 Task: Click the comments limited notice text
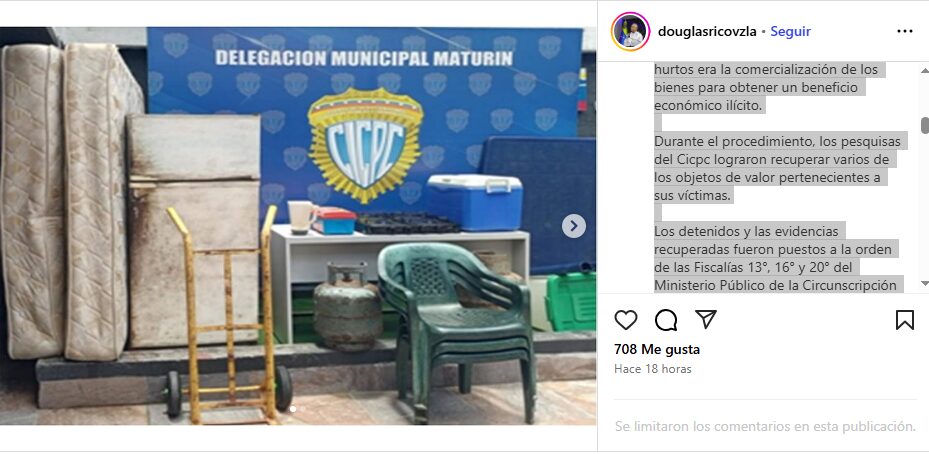click(x=765, y=426)
